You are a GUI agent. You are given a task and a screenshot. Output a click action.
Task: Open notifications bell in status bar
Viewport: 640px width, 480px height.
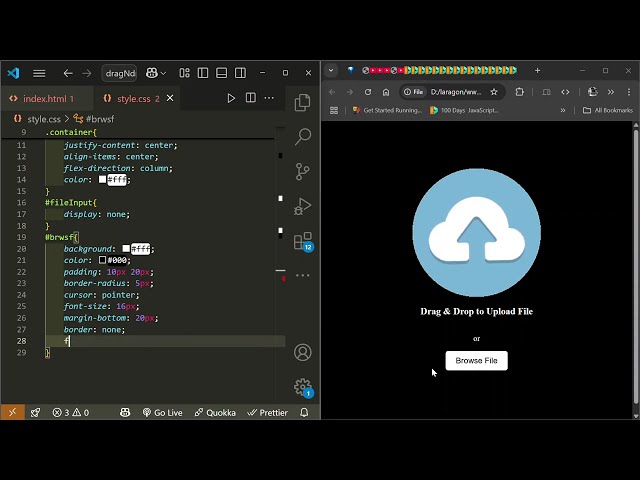[x=304, y=413]
